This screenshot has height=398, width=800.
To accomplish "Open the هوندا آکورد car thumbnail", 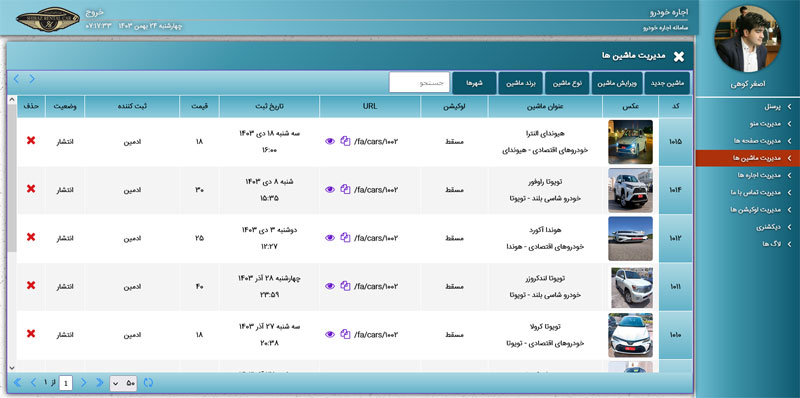I will coord(631,238).
